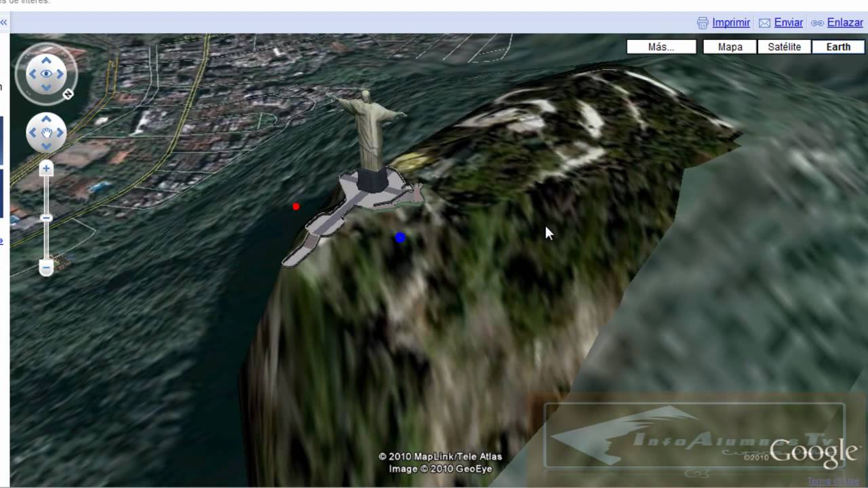868x488 pixels.
Task: Click the Christ the Redeemer 3D statue
Action: pos(370,132)
